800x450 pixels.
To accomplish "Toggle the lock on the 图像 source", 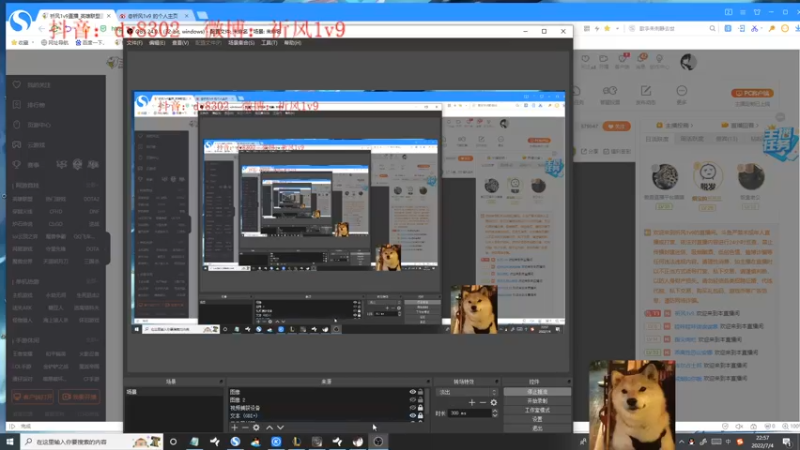I will (420, 392).
